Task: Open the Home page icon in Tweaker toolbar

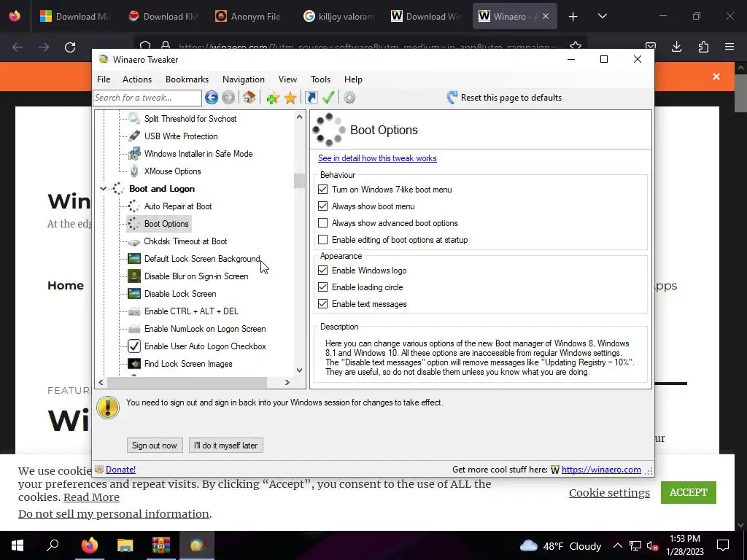Action: [x=249, y=98]
